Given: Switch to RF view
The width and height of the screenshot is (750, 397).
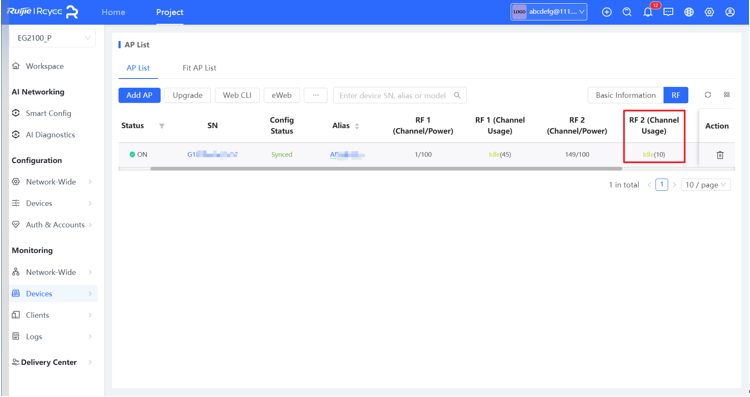Looking at the screenshot, I should point(675,95).
